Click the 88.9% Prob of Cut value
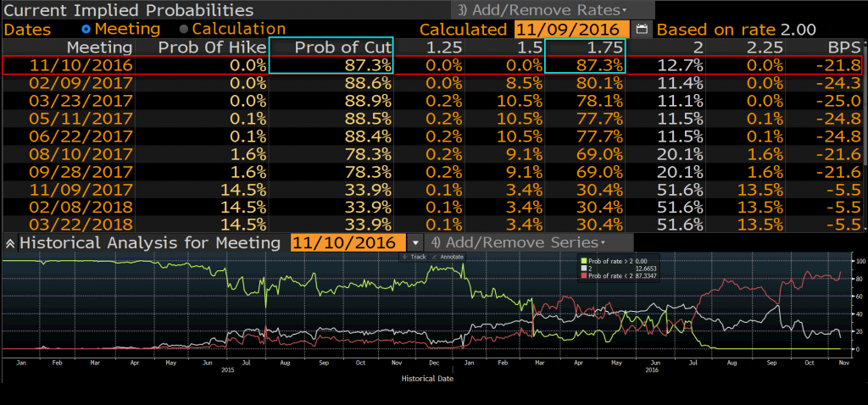 [366, 101]
